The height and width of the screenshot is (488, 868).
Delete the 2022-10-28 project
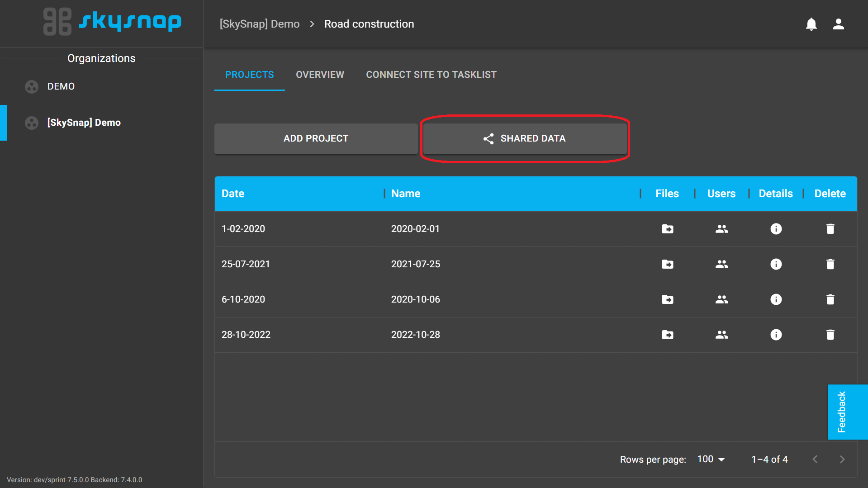click(830, 335)
